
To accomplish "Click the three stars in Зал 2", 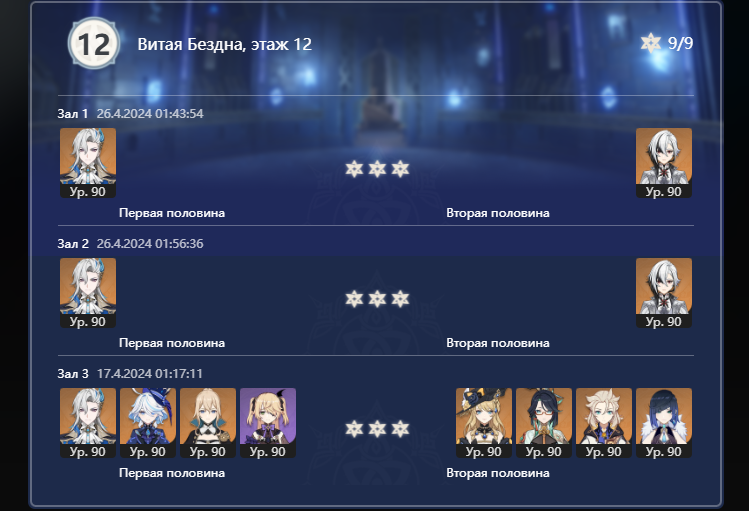I will [377, 299].
